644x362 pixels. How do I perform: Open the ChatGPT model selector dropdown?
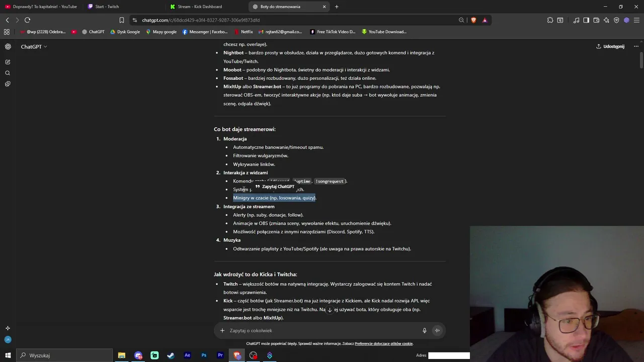(34, 47)
